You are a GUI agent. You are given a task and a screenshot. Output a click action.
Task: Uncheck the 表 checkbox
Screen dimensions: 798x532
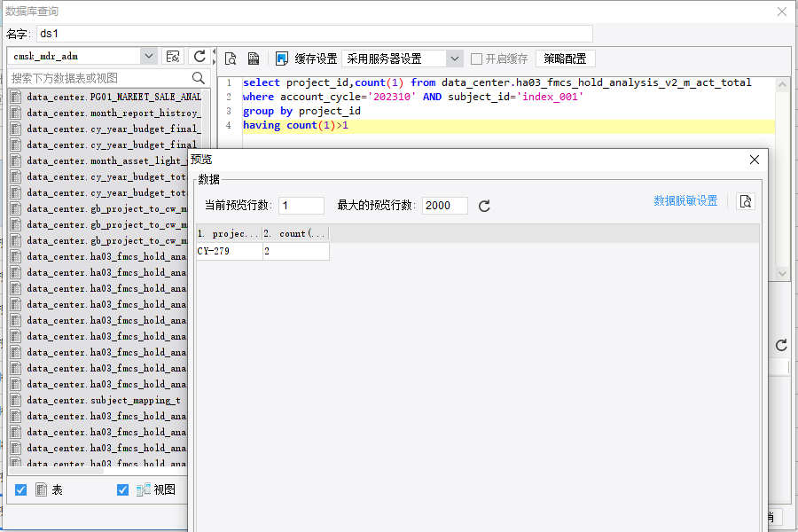pos(21,489)
